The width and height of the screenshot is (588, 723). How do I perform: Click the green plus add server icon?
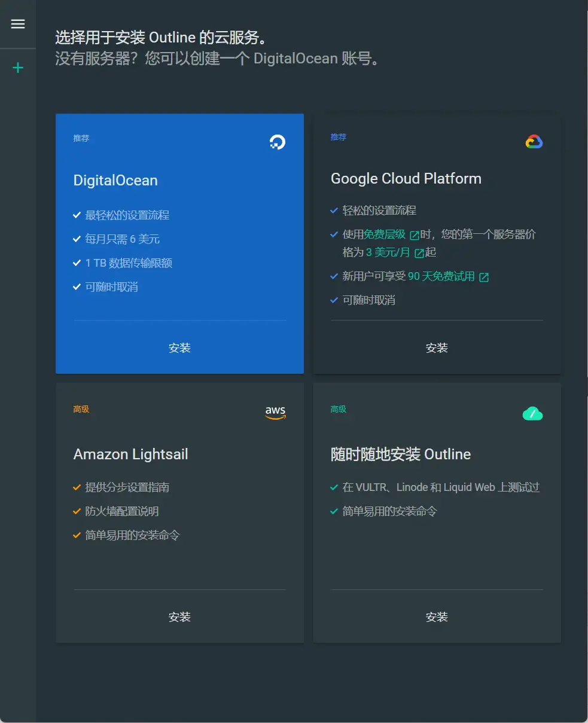click(18, 68)
